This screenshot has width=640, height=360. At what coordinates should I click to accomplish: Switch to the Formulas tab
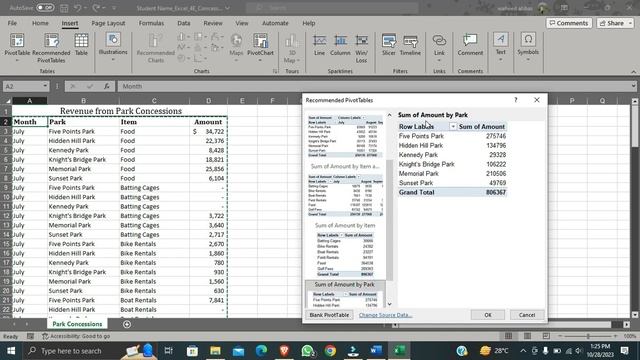point(151,23)
